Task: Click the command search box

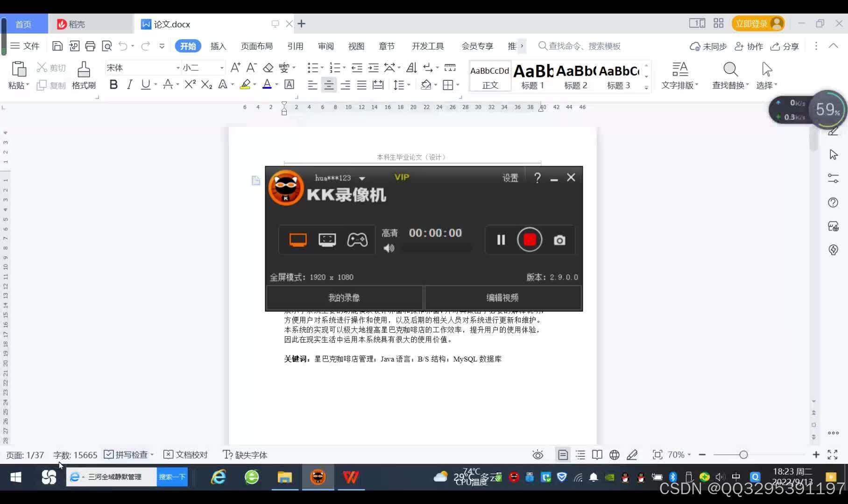Action: click(x=580, y=46)
